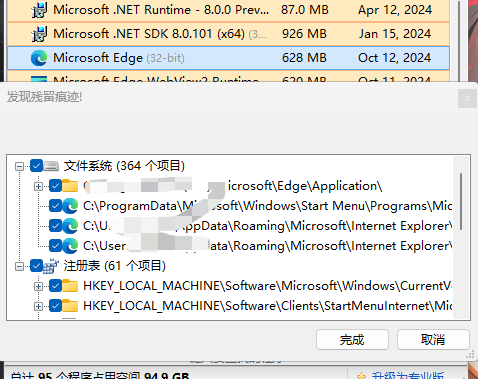
Task: Click the 628 MB size cell
Action: pyautogui.click(x=304, y=58)
